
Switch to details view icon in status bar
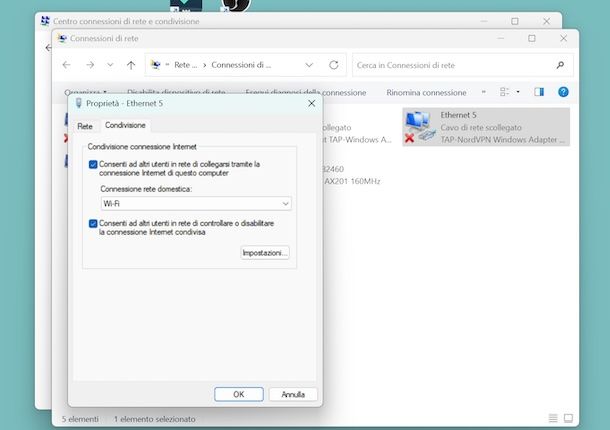553,418
